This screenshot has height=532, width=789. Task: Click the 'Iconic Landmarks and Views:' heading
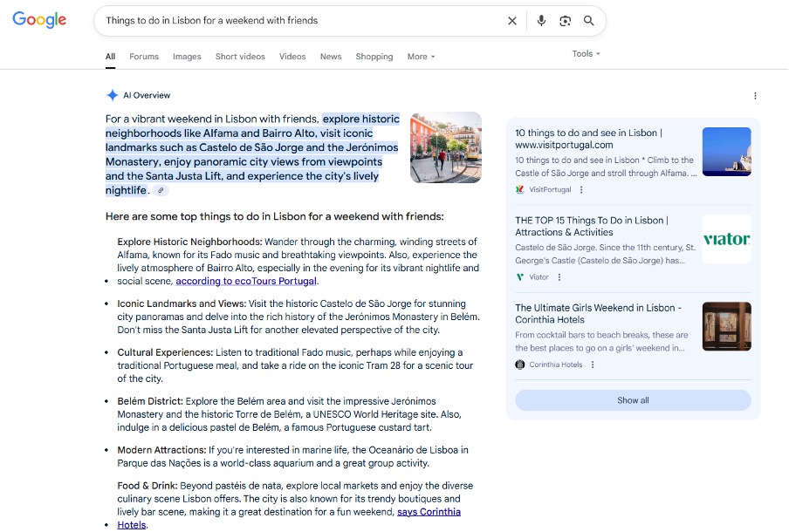point(182,304)
